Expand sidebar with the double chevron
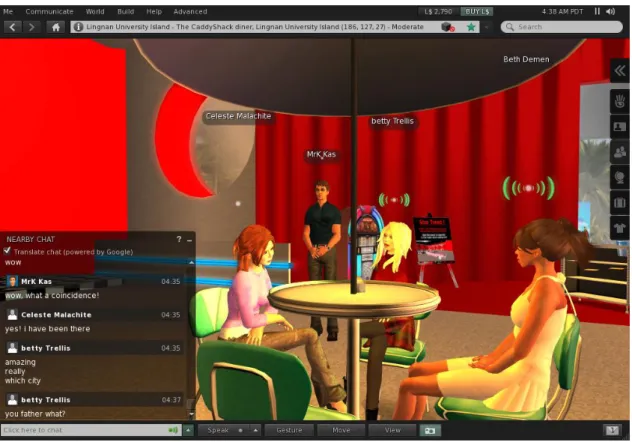The width and height of the screenshot is (632, 442). tap(620, 71)
